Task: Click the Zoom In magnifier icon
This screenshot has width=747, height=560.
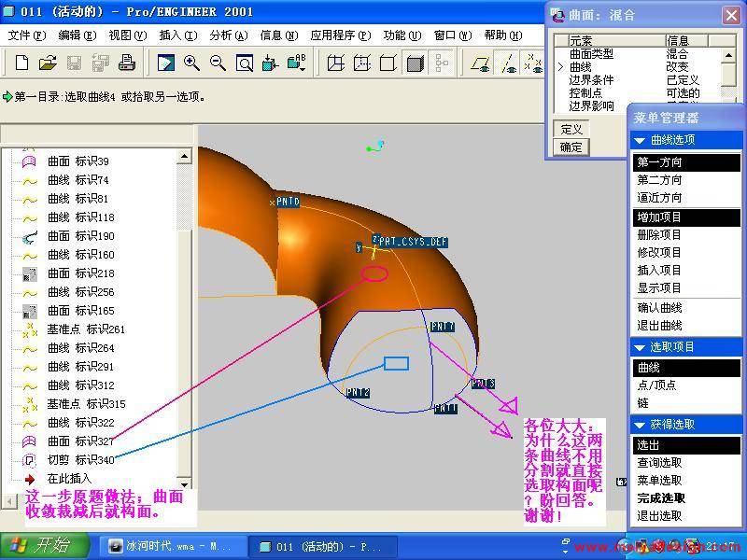Action: pyautogui.click(x=191, y=63)
